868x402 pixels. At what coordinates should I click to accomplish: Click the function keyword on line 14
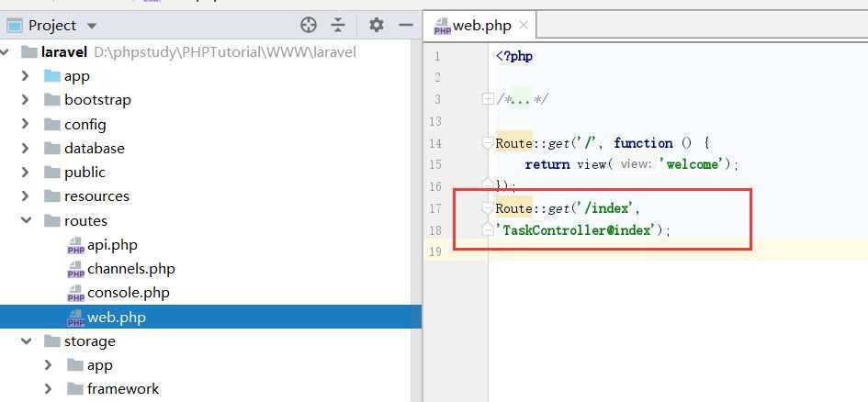643,143
